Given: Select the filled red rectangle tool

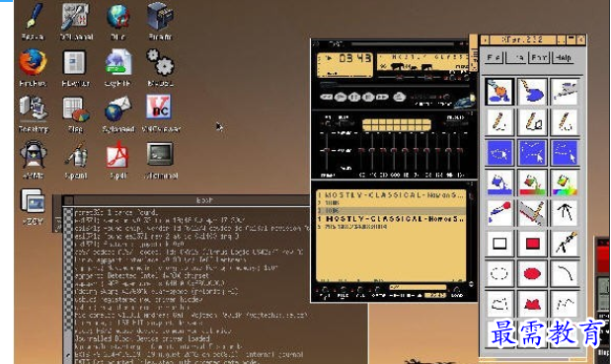Looking at the screenshot, I should [x=532, y=244].
